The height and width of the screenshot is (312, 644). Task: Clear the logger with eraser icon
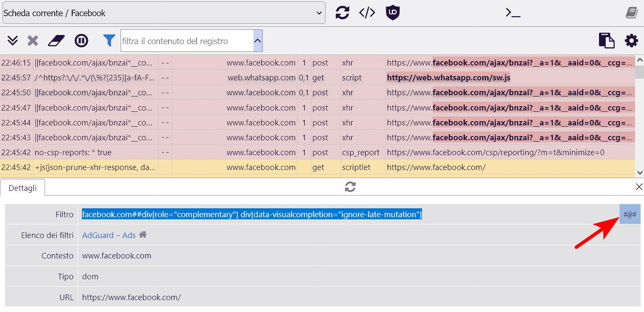[56, 41]
